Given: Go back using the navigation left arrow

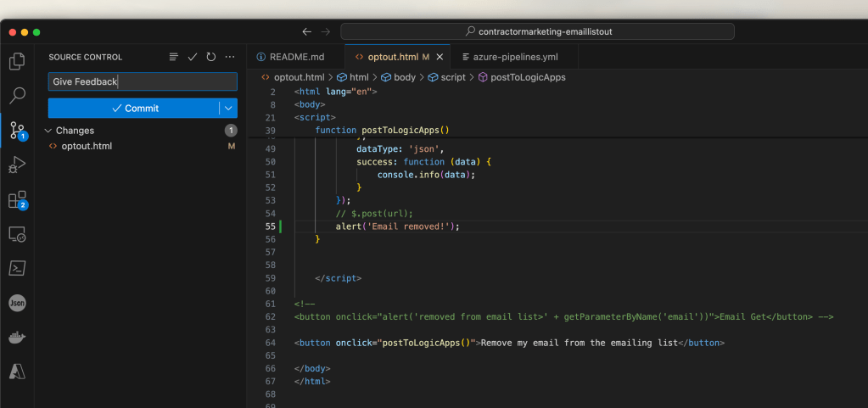Looking at the screenshot, I should (306, 31).
